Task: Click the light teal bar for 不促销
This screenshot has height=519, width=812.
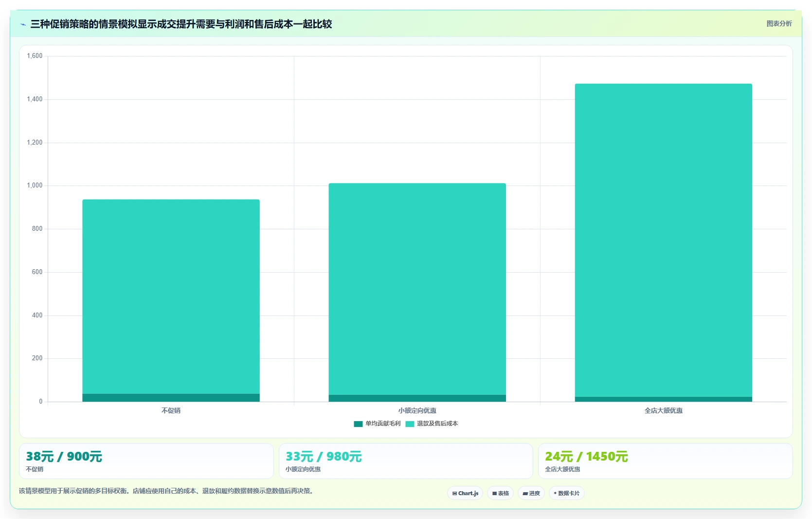Action: coord(171,297)
